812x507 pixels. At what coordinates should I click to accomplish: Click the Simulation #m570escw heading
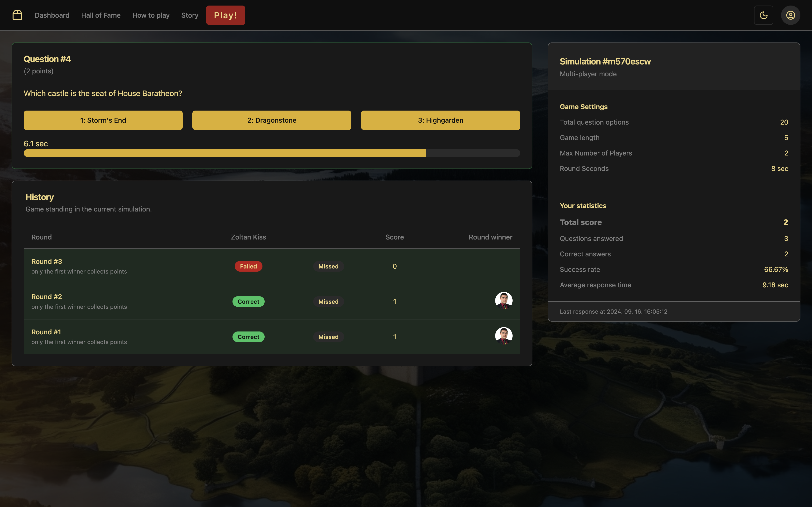[x=605, y=61]
